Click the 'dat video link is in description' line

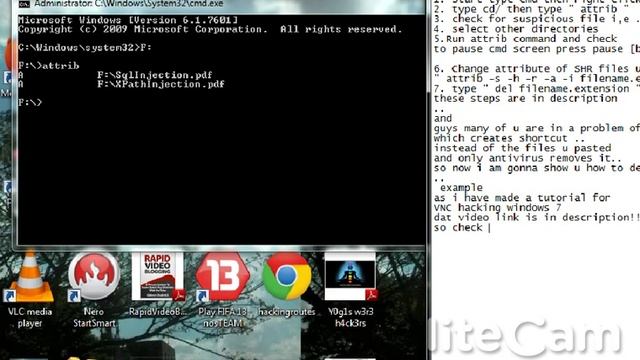[537, 218]
